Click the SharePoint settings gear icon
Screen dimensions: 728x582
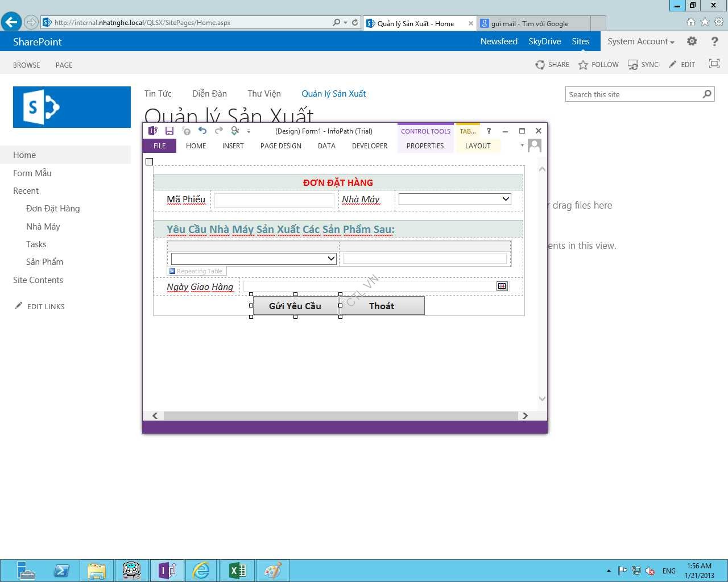(x=692, y=41)
